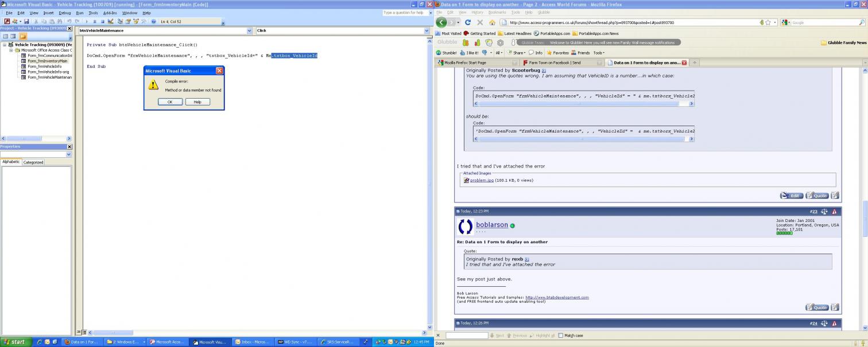Click View Object icon in Project panel
Image resolution: width=868 pixels, height=347 pixels.
[x=13, y=36]
